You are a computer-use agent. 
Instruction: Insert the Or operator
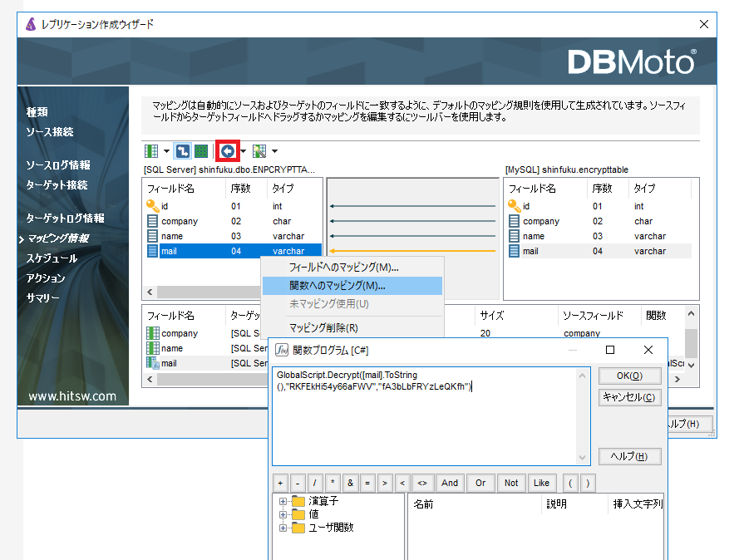(480, 483)
